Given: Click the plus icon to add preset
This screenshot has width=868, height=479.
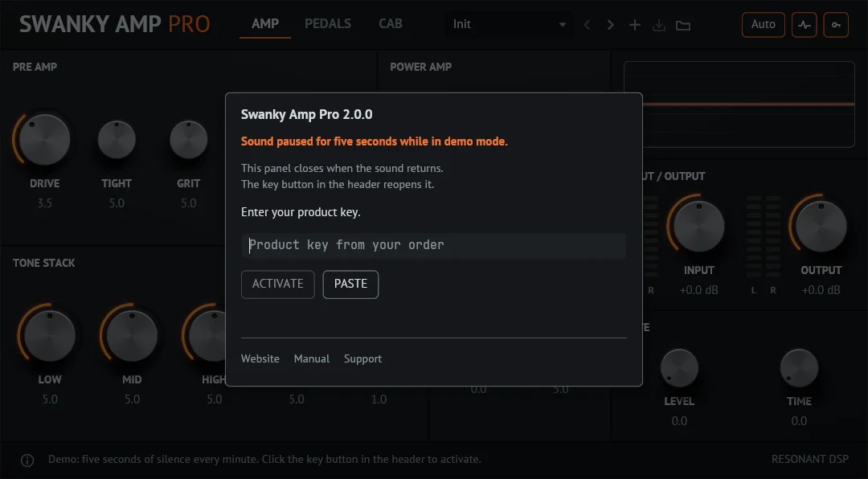Looking at the screenshot, I should pyautogui.click(x=635, y=25).
